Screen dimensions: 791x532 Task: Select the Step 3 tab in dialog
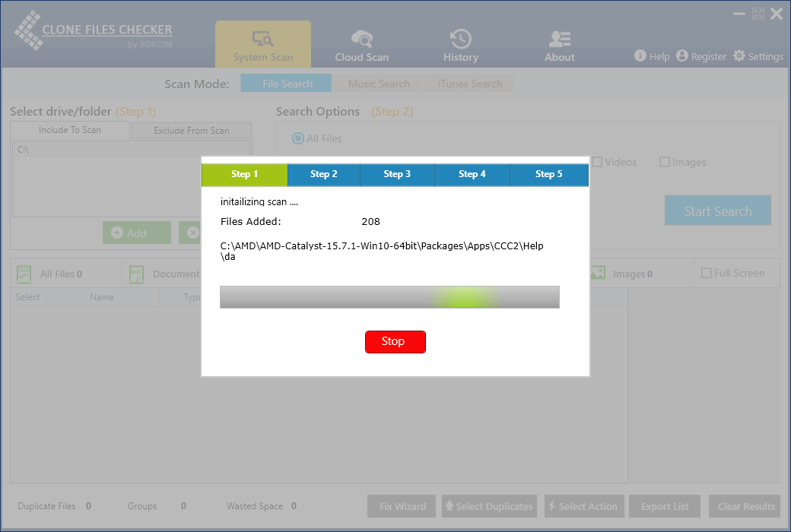tap(397, 175)
